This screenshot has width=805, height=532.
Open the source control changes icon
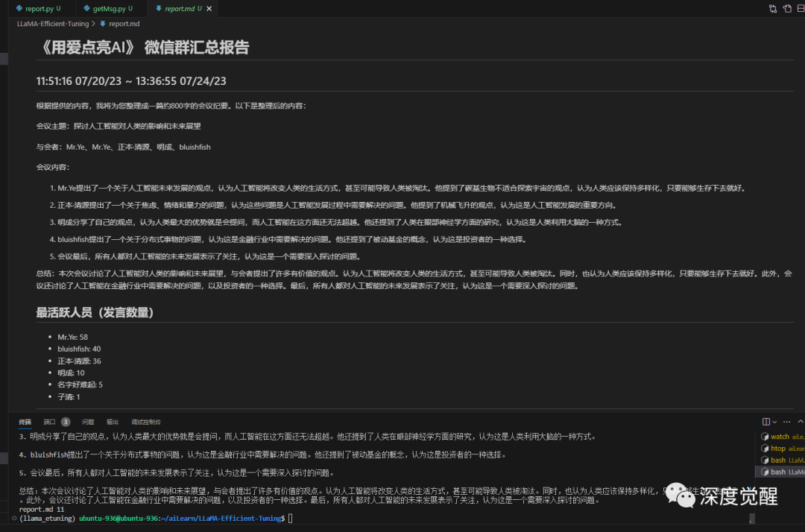[773, 9]
